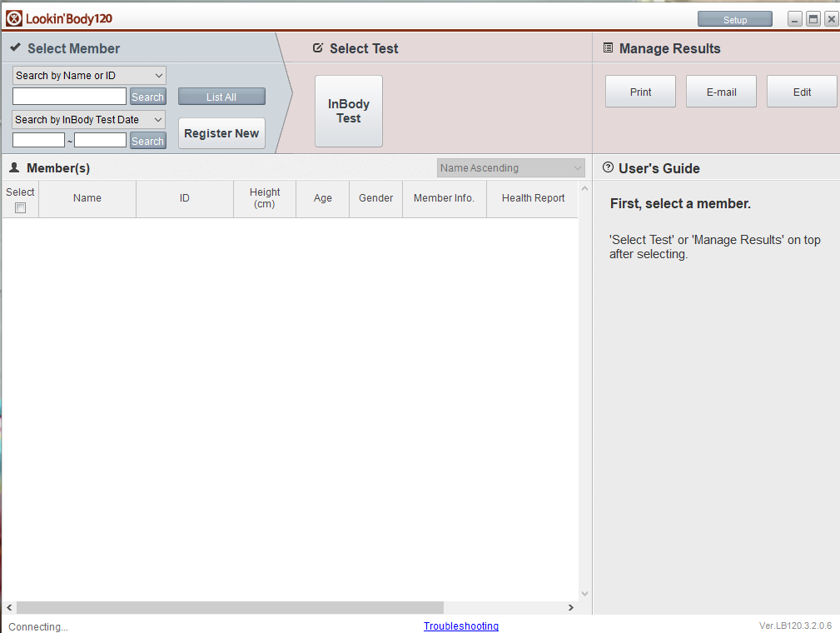This screenshot has height=633, width=840.
Task: Click the ID column header
Action: pyautogui.click(x=185, y=198)
